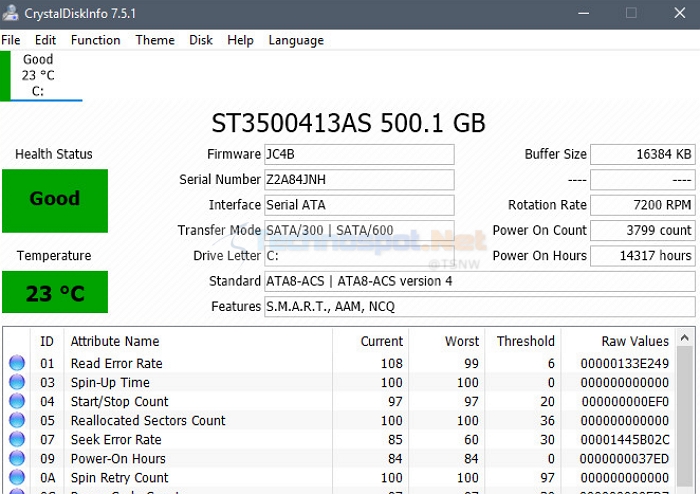Image resolution: width=700 pixels, height=494 pixels.
Task: Click the green 23 °C temperature button
Action: point(55,292)
